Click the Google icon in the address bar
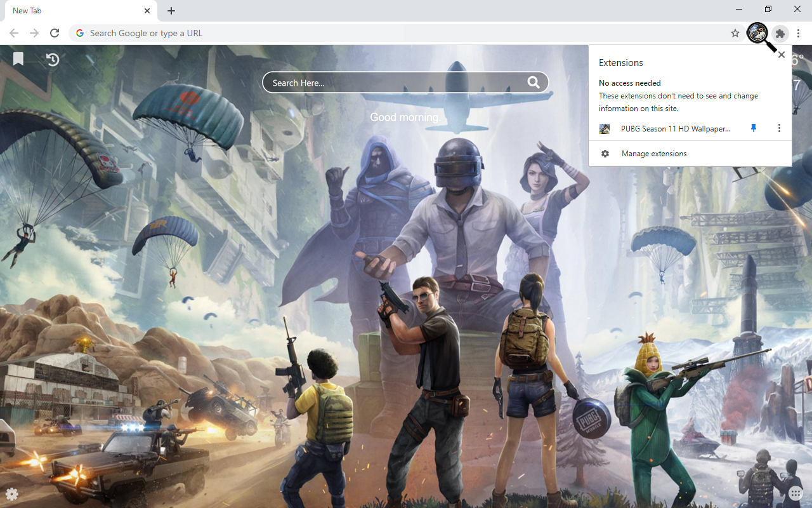 (x=79, y=33)
